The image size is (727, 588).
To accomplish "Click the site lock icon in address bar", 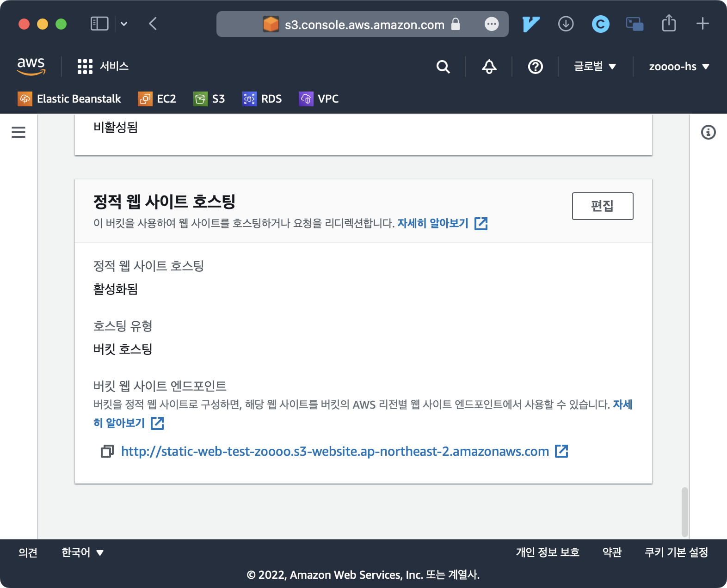I will pyautogui.click(x=456, y=24).
